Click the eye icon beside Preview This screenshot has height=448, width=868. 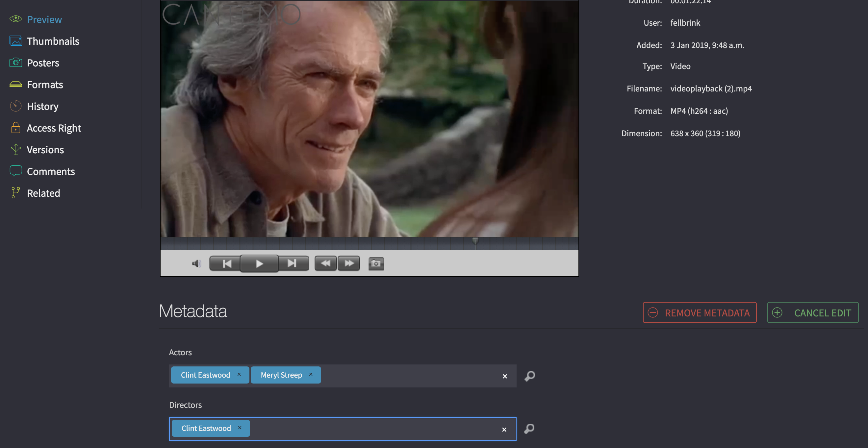click(15, 19)
